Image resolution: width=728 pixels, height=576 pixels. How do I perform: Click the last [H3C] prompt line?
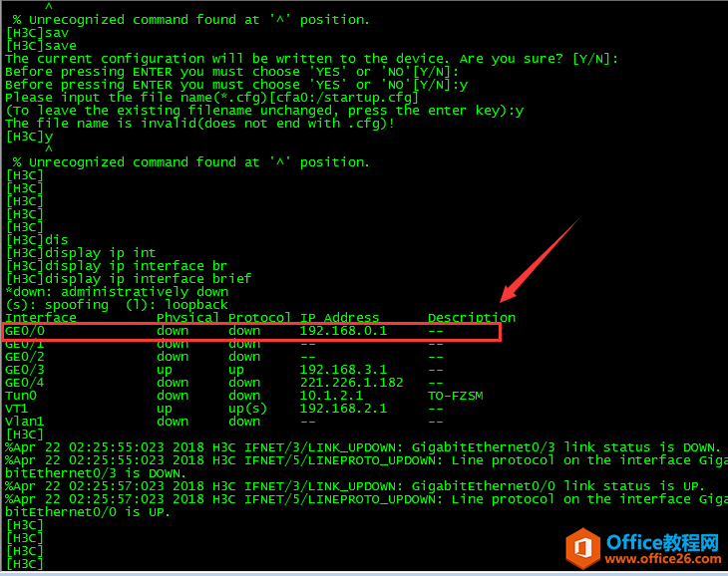25,564
